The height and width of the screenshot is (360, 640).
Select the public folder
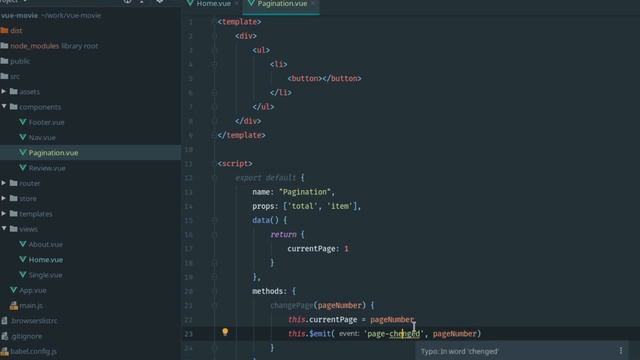[x=20, y=61]
